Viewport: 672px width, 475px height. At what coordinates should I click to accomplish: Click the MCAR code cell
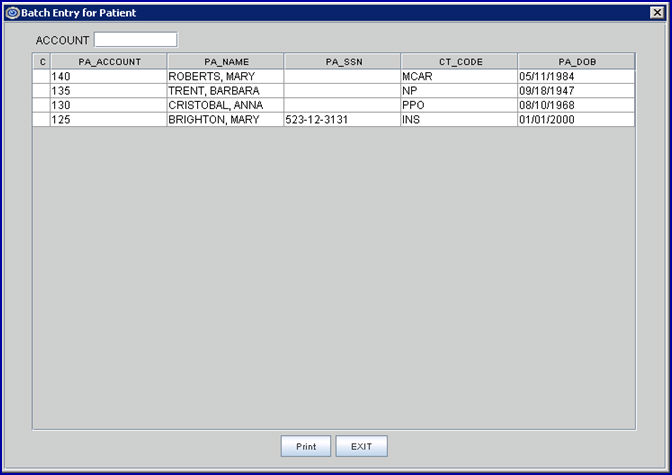pos(459,76)
